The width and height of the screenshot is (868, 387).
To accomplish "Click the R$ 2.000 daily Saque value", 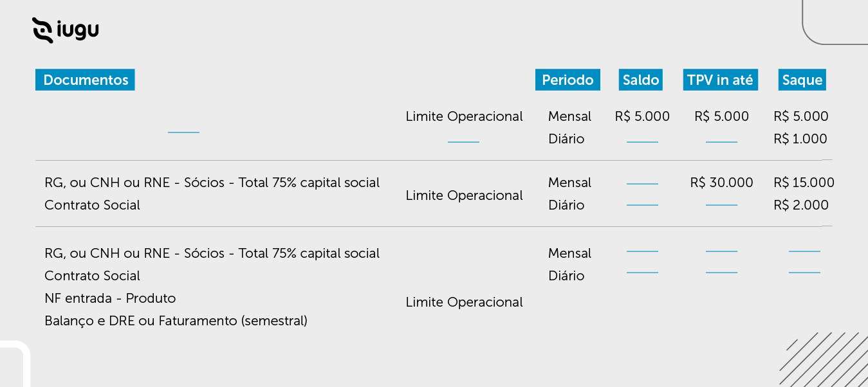I will pos(800,205).
